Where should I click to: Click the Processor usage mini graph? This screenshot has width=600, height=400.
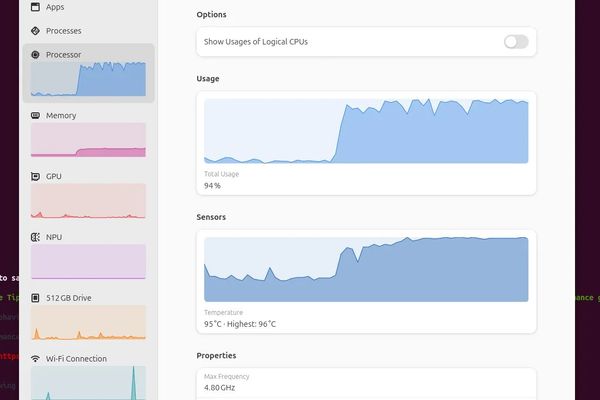coord(88,79)
